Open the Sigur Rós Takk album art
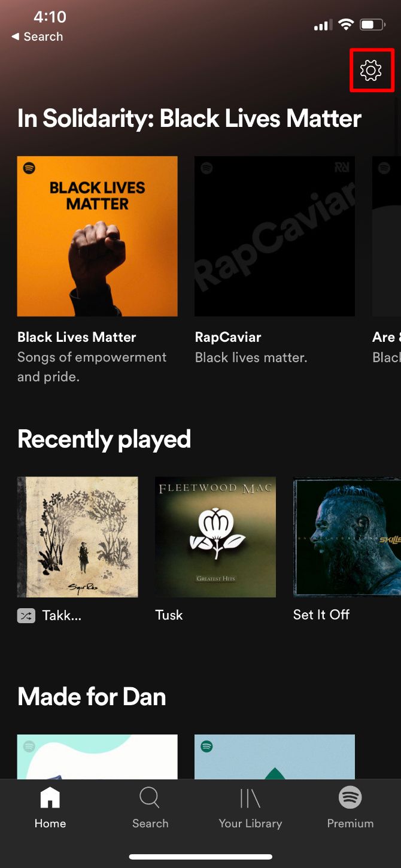The height and width of the screenshot is (868, 401). pyautogui.click(x=78, y=537)
